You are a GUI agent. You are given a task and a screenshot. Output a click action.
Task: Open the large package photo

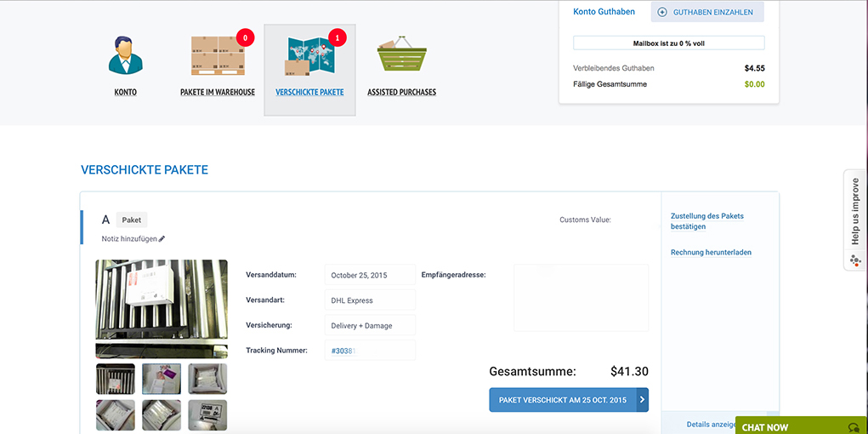[162, 309]
